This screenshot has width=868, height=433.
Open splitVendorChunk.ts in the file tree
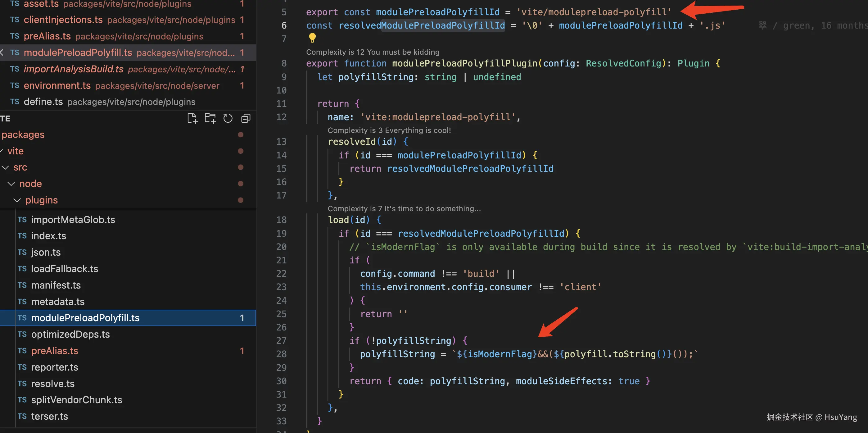76,400
